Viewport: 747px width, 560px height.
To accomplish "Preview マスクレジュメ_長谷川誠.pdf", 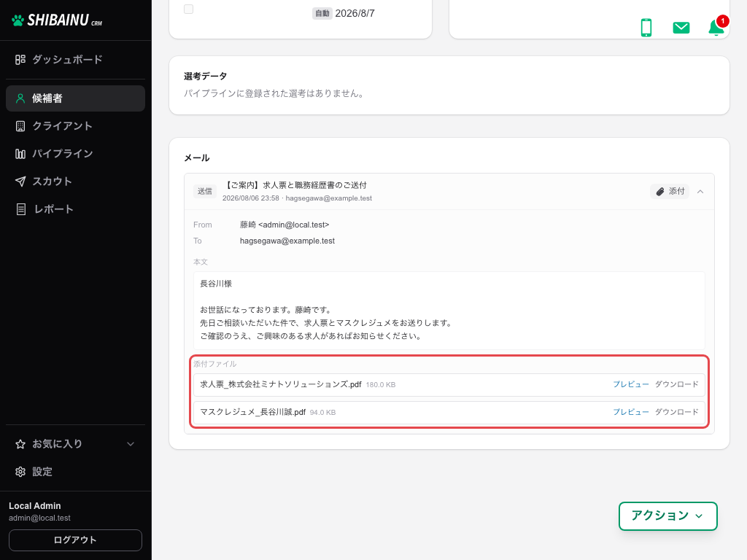I will 631,412.
